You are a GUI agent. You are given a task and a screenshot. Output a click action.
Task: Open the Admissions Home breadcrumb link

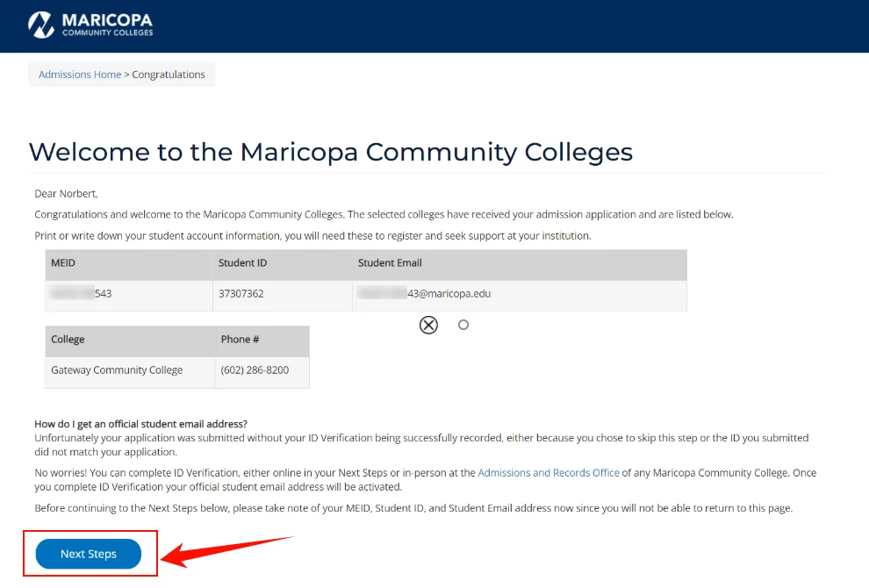[x=80, y=75]
